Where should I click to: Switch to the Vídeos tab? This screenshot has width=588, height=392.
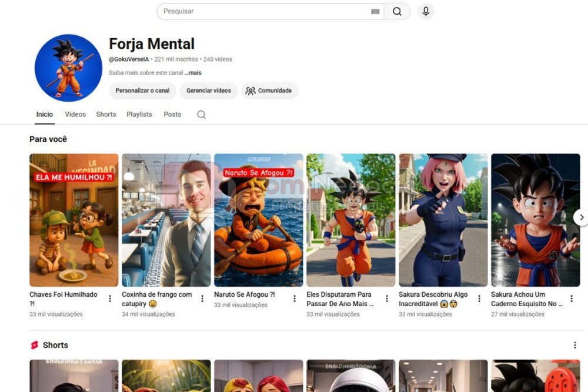pyautogui.click(x=75, y=114)
